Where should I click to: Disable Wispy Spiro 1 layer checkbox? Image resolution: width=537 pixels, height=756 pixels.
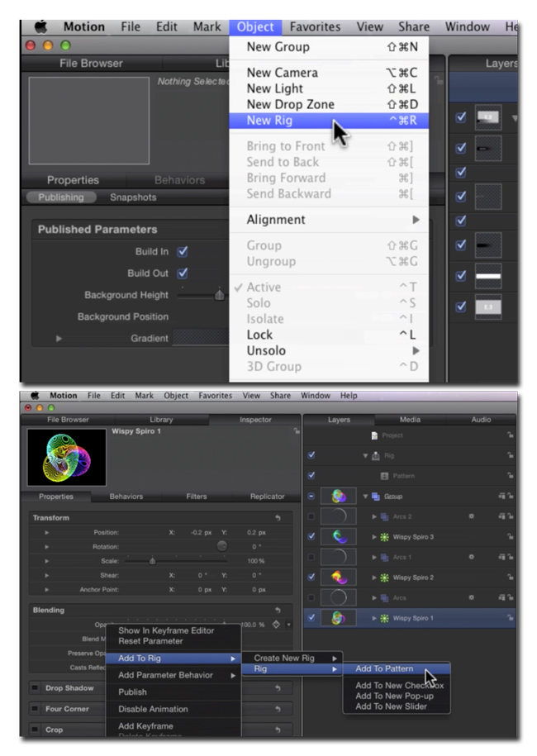click(311, 618)
